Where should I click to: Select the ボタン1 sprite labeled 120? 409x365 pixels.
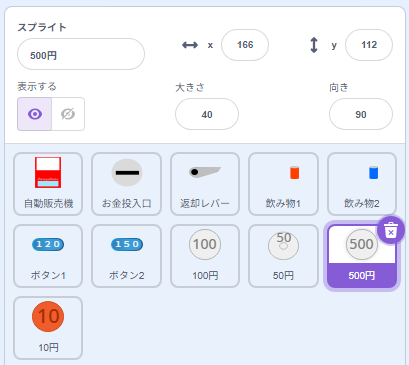pos(48,256)
